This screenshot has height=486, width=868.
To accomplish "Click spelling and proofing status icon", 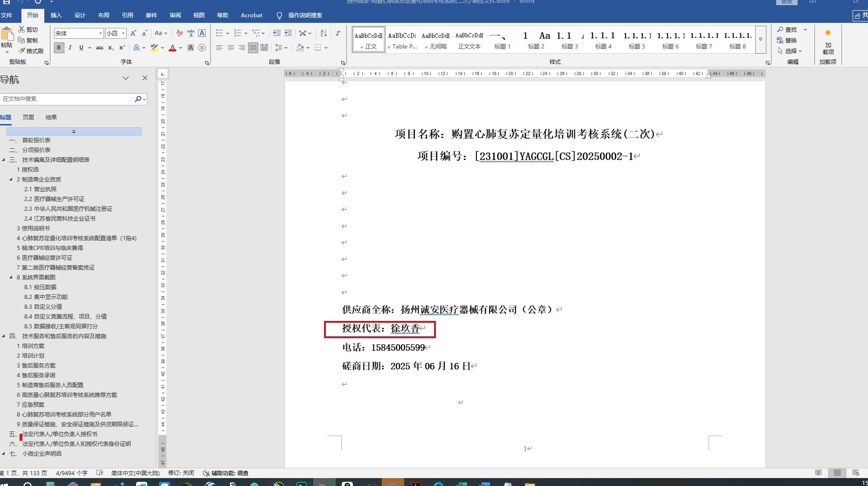I will (x=100, y=473).
